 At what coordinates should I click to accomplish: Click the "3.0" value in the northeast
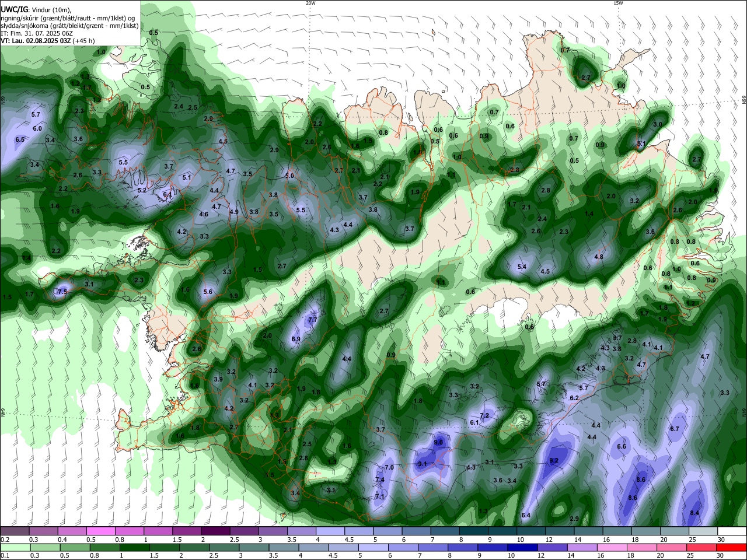point(658,124)
